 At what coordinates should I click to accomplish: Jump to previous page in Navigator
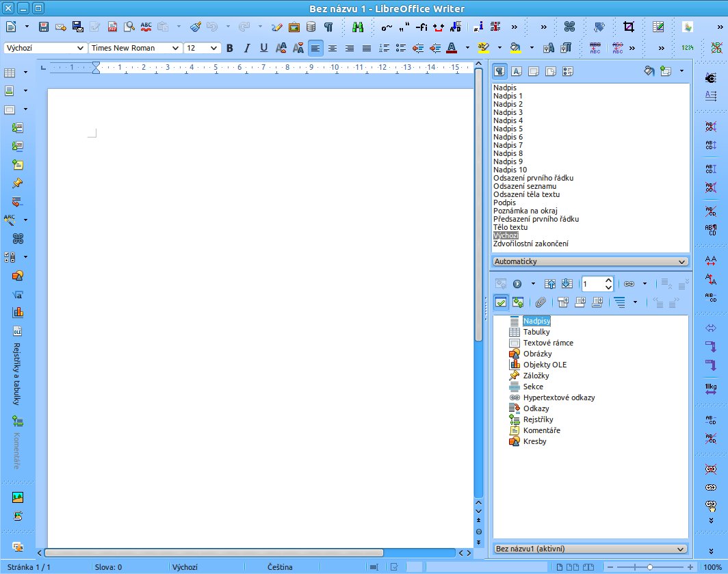tap(550, 284)
